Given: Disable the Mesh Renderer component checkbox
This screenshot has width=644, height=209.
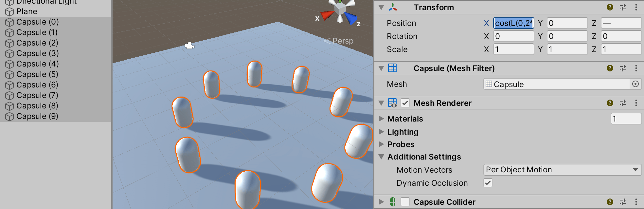Looking at the screenshot, I should click(405, 103).
